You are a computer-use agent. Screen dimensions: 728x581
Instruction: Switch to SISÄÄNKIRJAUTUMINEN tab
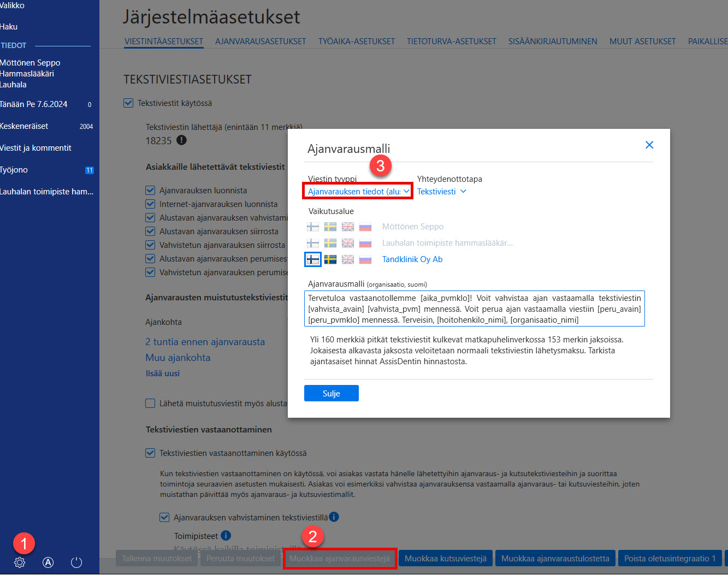(x=553, y=41)
